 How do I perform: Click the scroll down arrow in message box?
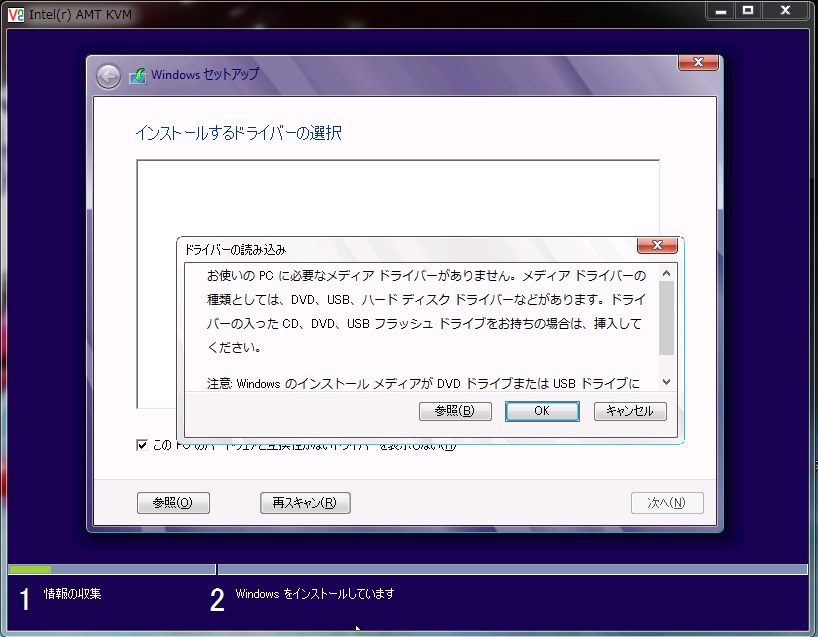(x=666, y=382)
